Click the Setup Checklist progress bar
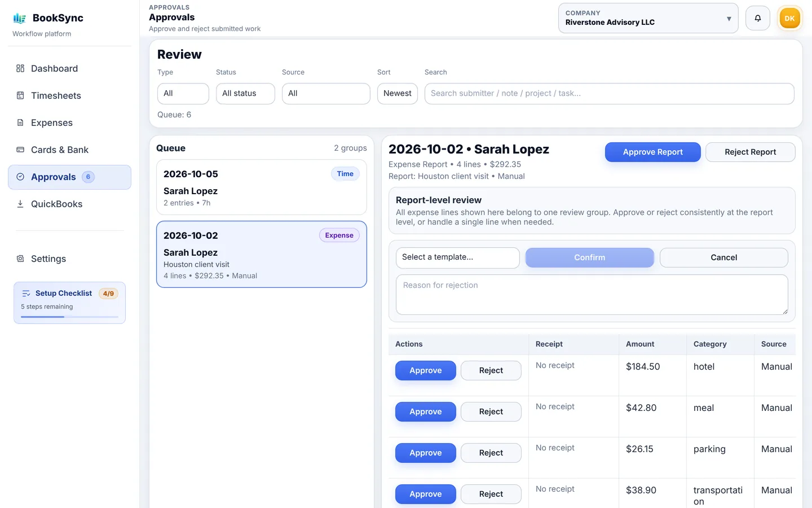Viewport: 812px width, 508px height. [69, 317]
